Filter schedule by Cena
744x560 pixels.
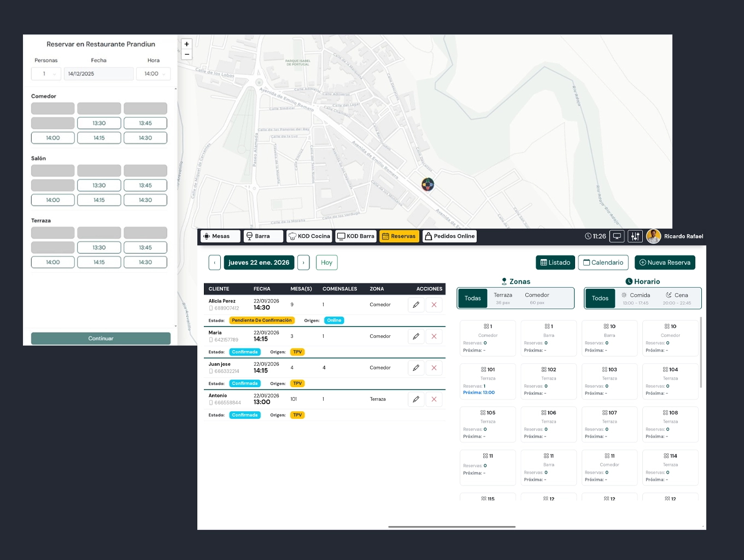click(677, 298)
